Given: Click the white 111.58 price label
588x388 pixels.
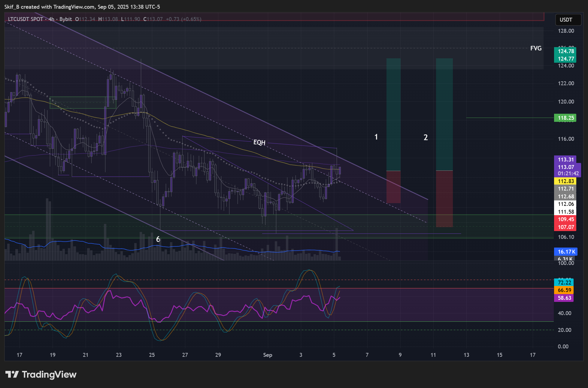Looking at the screenshot, I should pos(565,212).
